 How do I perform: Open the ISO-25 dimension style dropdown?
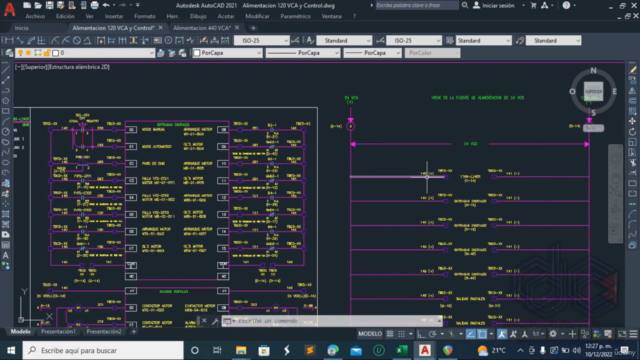(x=262, y=40)
